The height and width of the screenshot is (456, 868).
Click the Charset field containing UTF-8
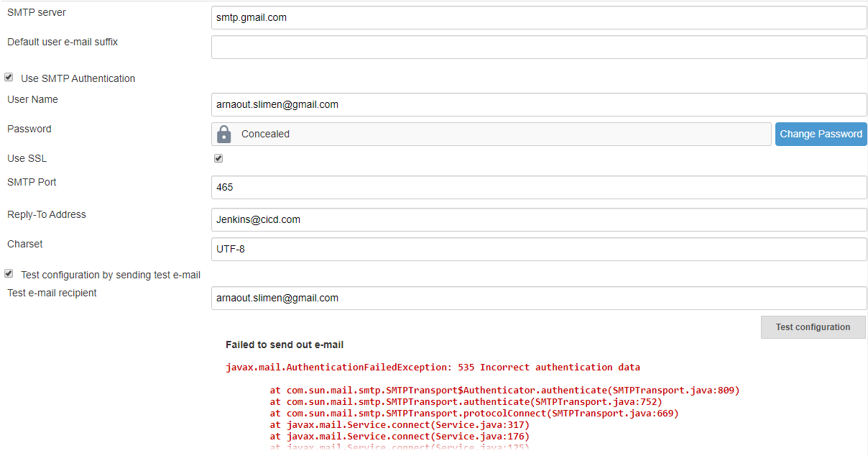[x=539, y=249]
